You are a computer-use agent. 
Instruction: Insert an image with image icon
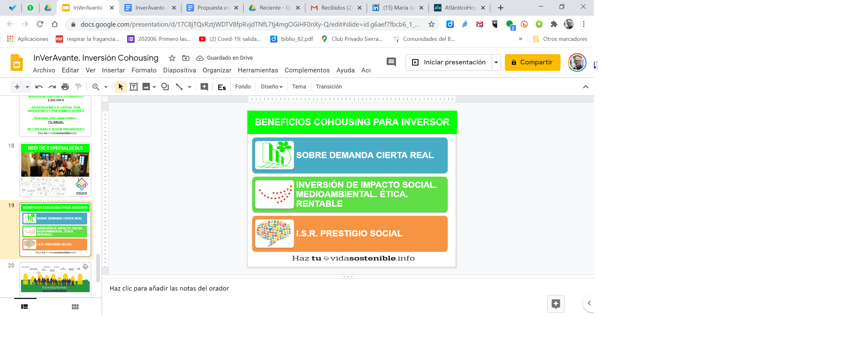(x=146, y=87)
